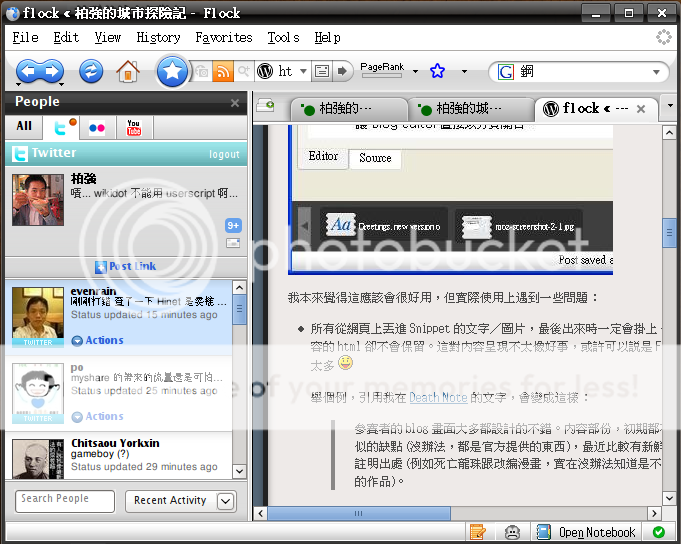Open the forward button history dropdown arrow
This screenshot has height=544, width=681.
point(61,84)
